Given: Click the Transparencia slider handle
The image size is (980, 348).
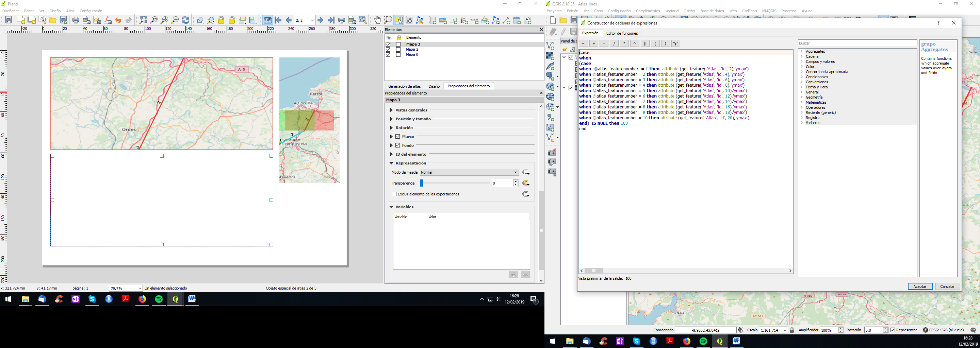Looking at the screenshot, I should (x=422, y=183).
